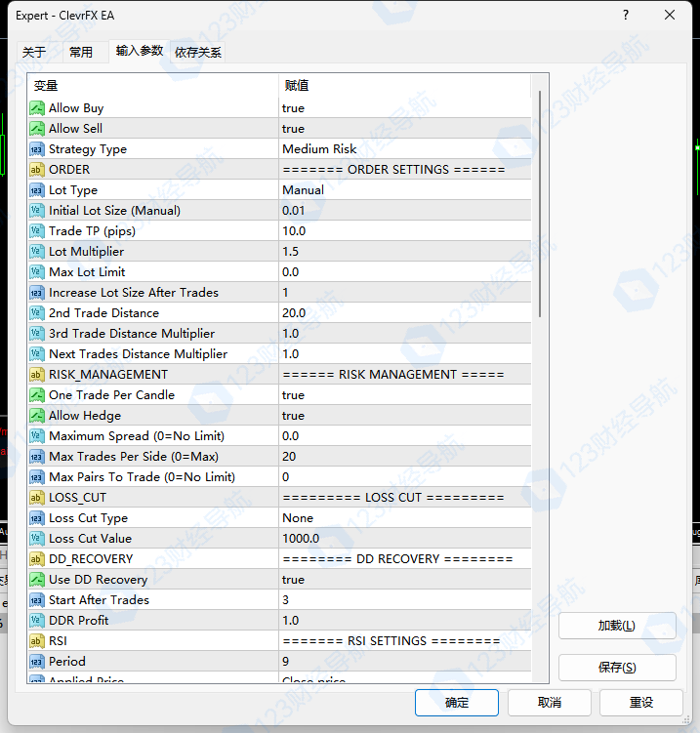Open the Lot Type value Manual
The width and height of the screenshot is (700, 733).
coord(405,190)
